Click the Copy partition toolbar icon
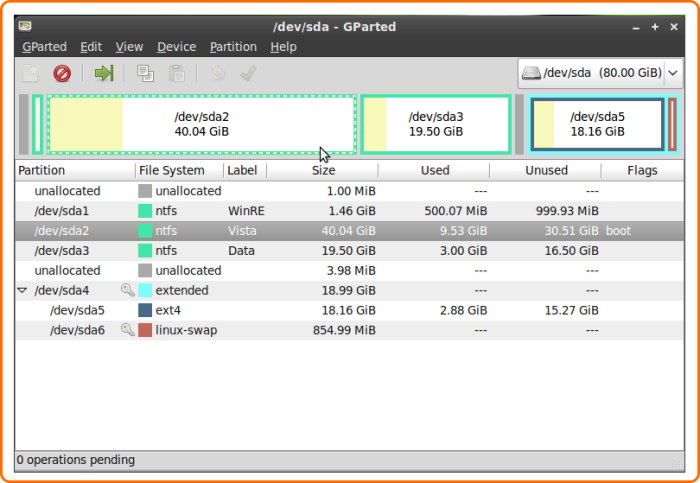The width and height of the screenshot is (700, 483). point(146,73)
